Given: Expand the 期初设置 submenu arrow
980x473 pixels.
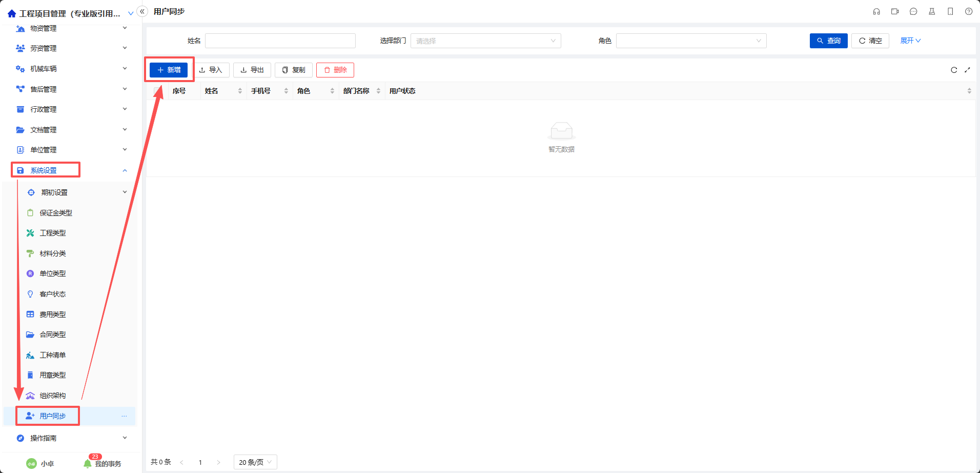Looking at the screenshot, I should (125, 192).
